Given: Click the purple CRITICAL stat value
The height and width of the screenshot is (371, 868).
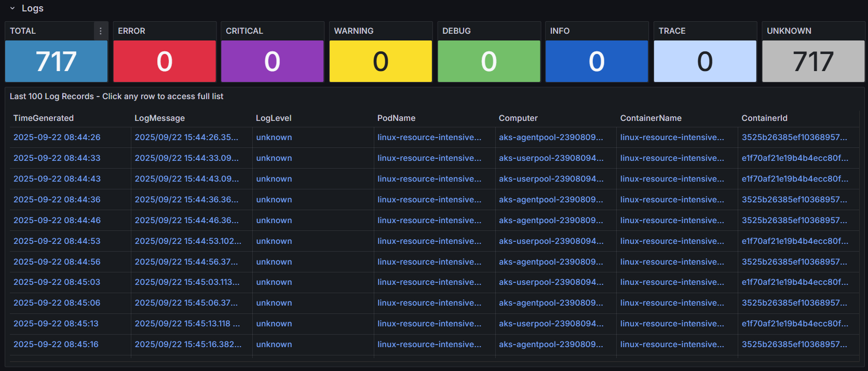Looking at the screenshot, I should (x=273, y=61).
